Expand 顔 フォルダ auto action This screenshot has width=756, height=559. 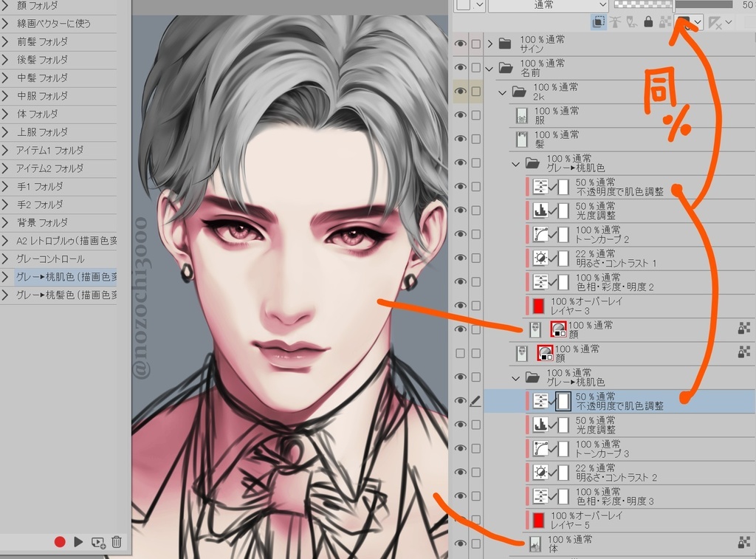click(x=5, y=6)
